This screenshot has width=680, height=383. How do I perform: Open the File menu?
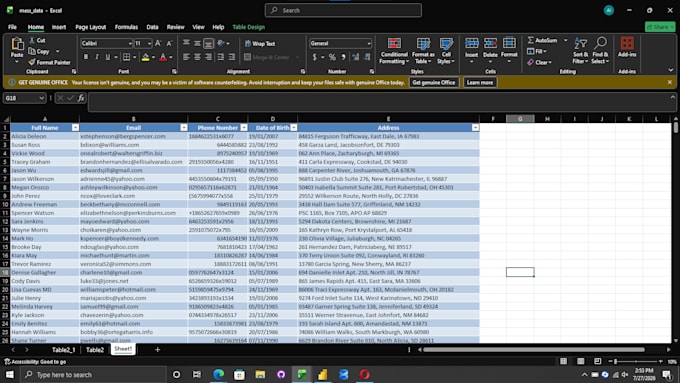click(x=12, y=27)
